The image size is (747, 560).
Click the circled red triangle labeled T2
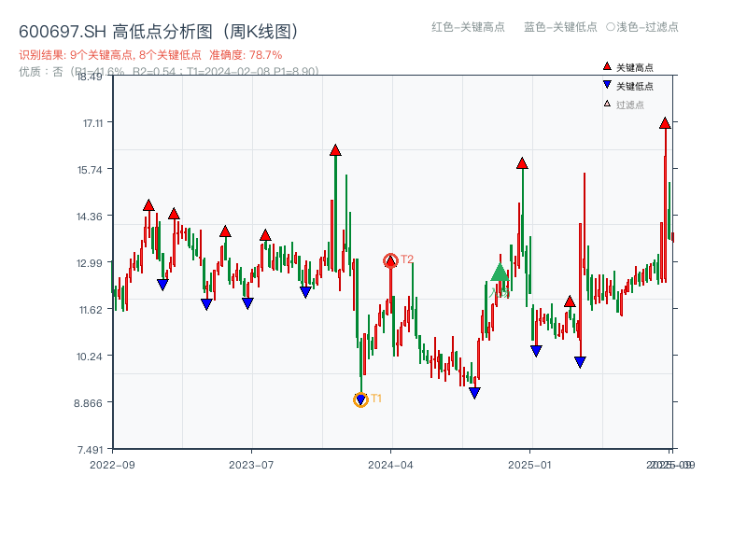[390, 260]
